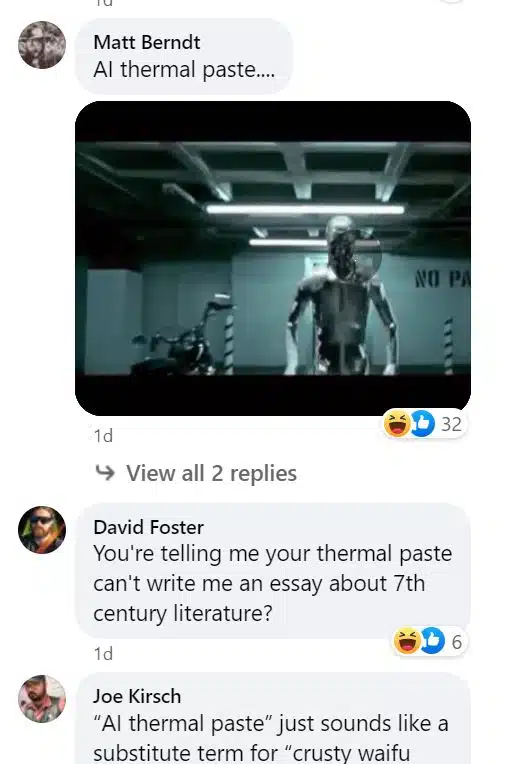This screenshot has width=529, height=764.
Task: Open David Foster's name link
Action: click(149, 527)
